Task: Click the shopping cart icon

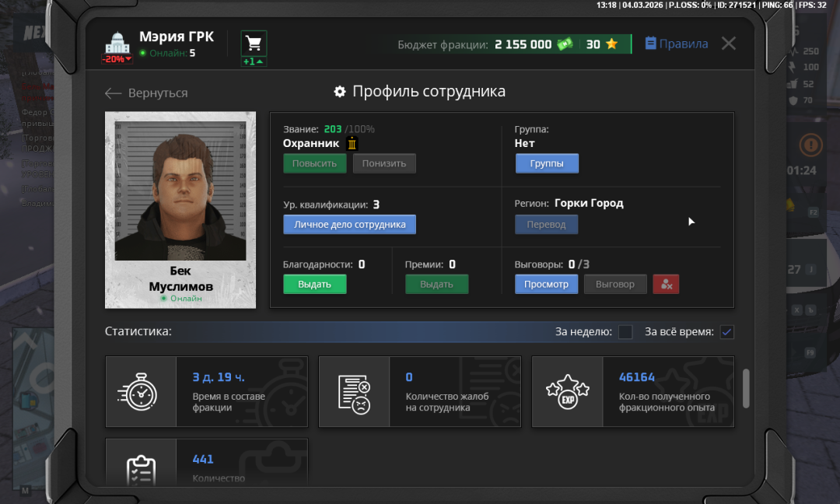Action: (x=254, y=42)
